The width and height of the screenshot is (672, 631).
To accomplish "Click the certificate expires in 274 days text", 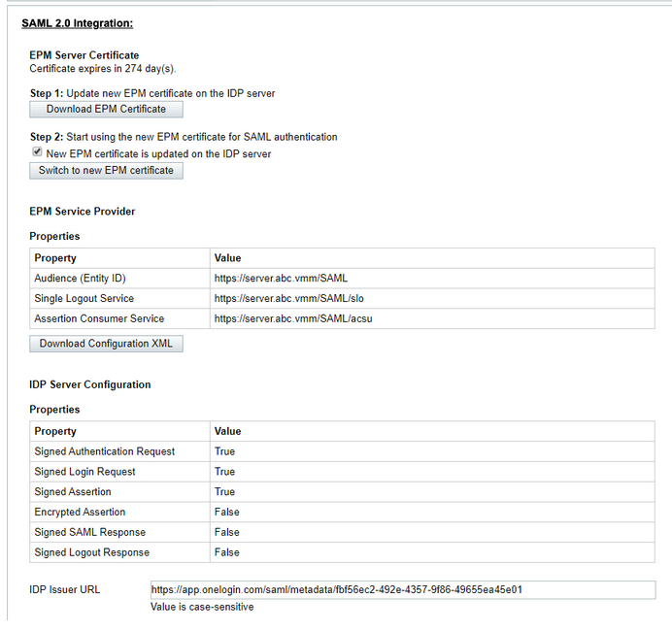I will [x=102, y=69].
